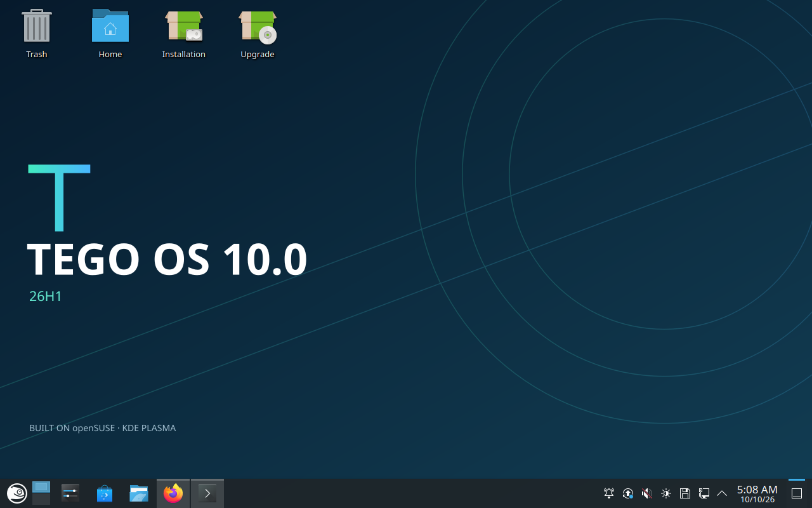Open the disks and devices tray icon

(x=685, y=493)
